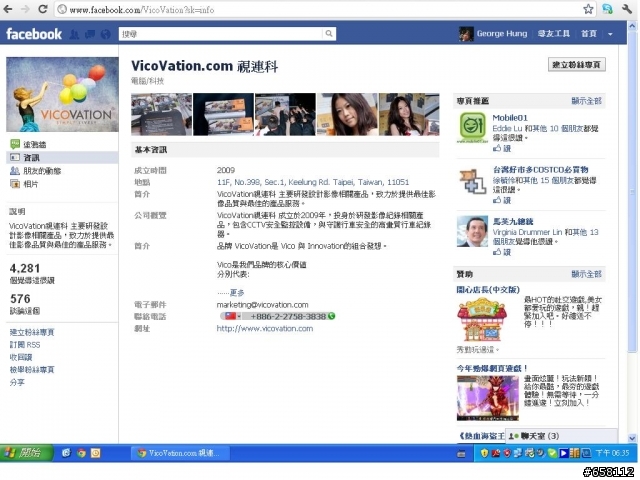The height and width of the screenshot is (480, 640).
Task: Open the company address link
Action: [313, 182]
